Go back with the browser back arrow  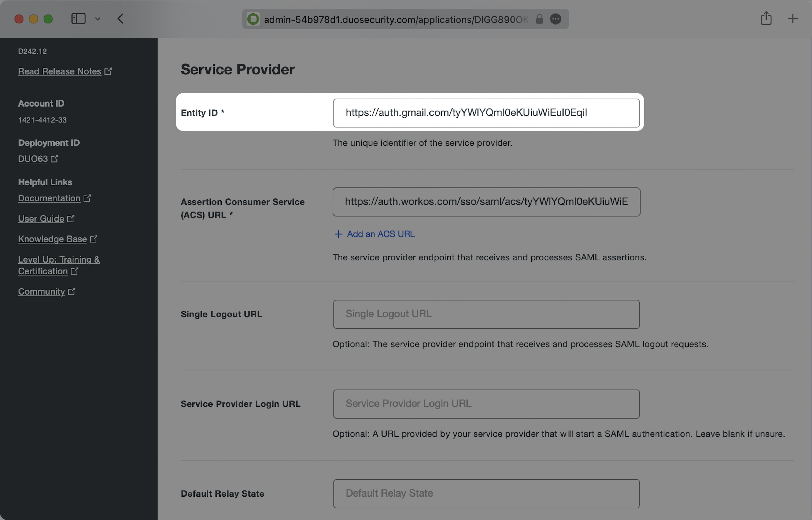click(121, 19)
